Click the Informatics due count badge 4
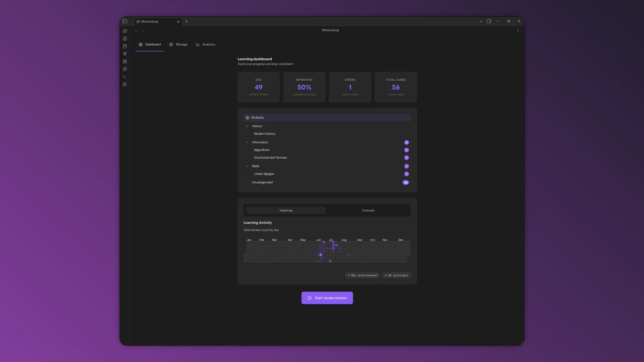The image size is (644, 362). pyautogui.click(x=406, y=142)
